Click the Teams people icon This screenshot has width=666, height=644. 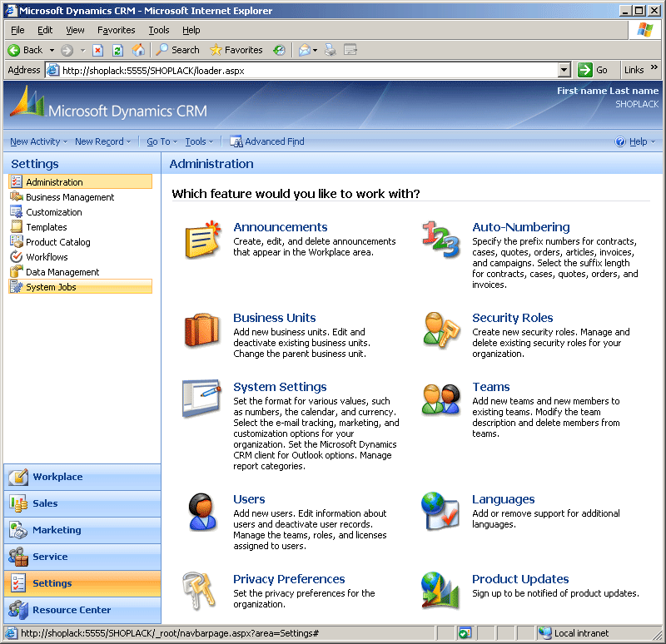coord(441,399)
